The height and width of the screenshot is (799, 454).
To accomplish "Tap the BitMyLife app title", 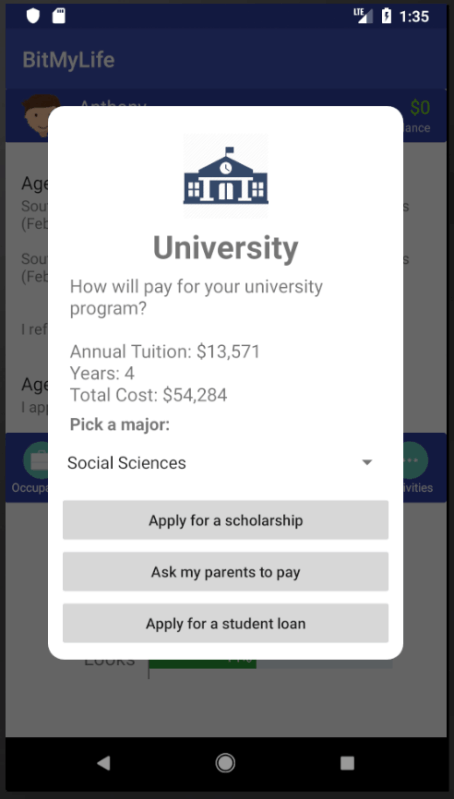I will pos(68,60).
